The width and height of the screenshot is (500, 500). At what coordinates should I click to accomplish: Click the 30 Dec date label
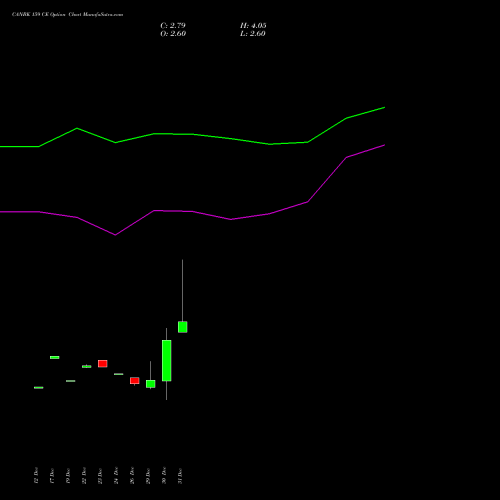(164, 476)
